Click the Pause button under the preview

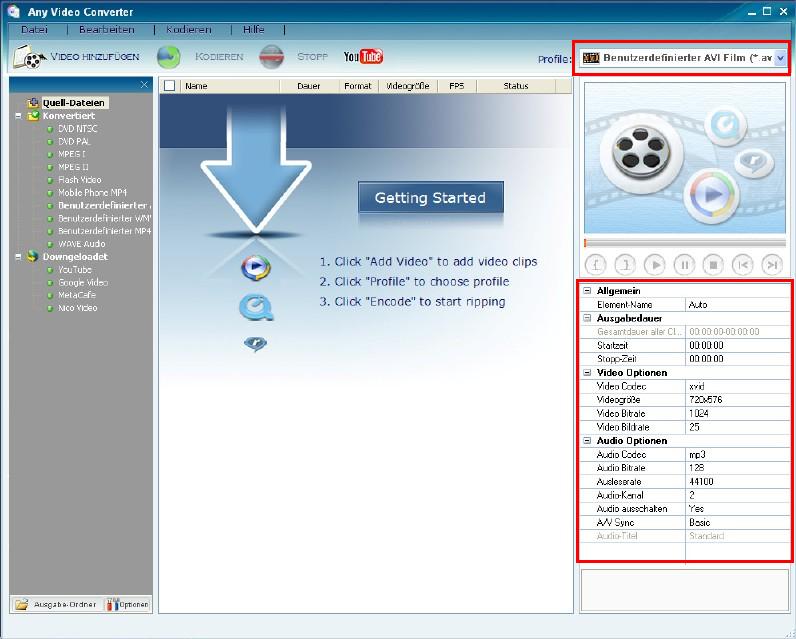(684, 265)
